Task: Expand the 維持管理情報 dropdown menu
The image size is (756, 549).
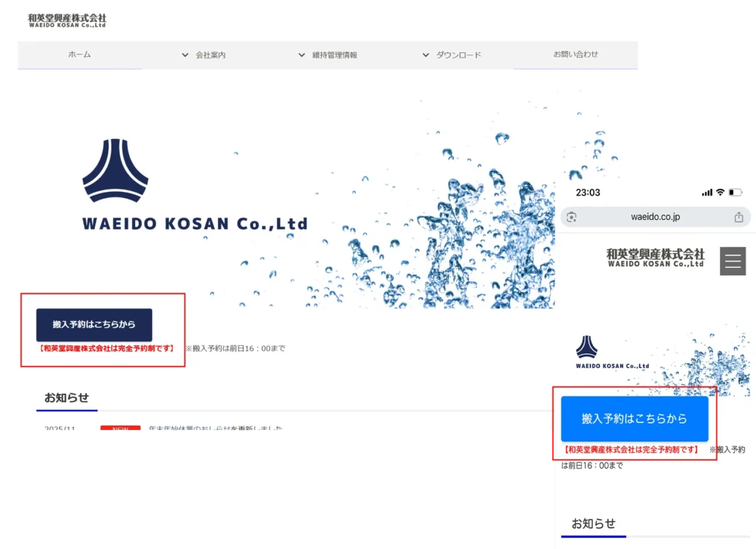Action: click(x=327, y=55)
